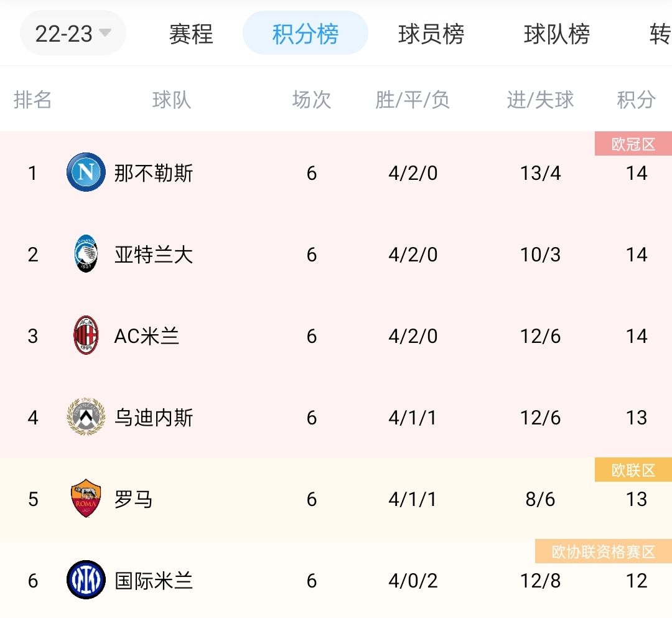Tap the AS Roma crest
Image resolution: width=672 pixels, height=618 pixels.
[86, 498]
